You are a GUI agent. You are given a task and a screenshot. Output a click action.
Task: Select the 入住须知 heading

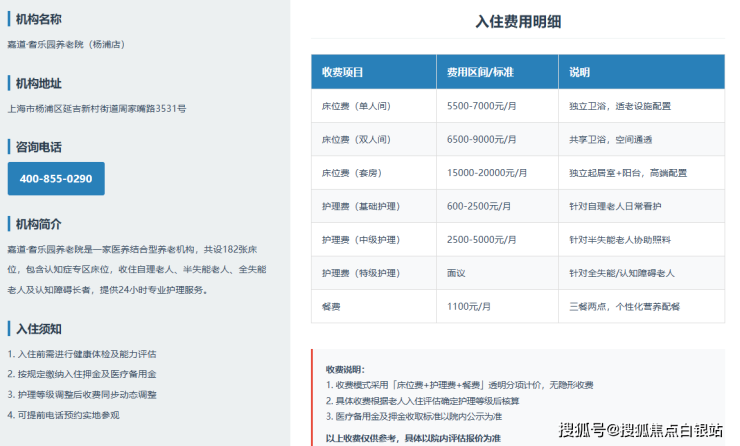click(39, 329)
